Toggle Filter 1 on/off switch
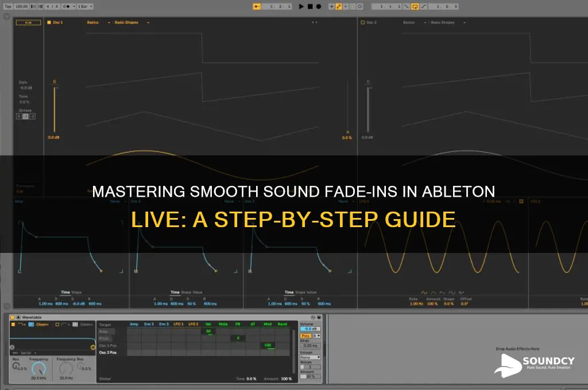Image resolution: width=588 pixels, height=390 pixels. point(13,325)
